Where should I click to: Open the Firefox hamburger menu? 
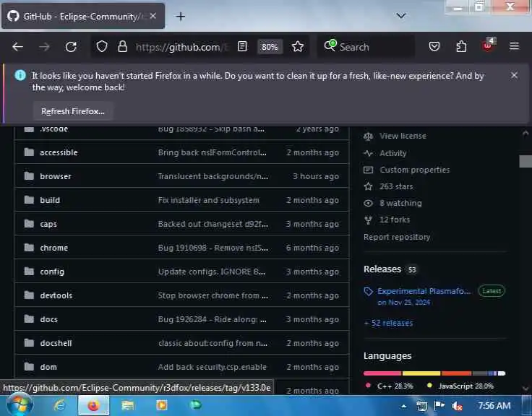click(514, 46)
